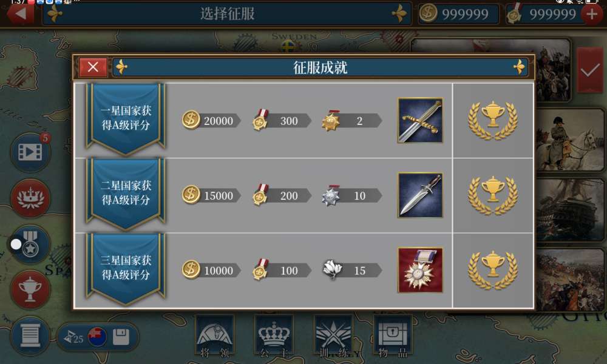607x364 pixels.
Task: Open the scroll list icon
Action: 30,335
